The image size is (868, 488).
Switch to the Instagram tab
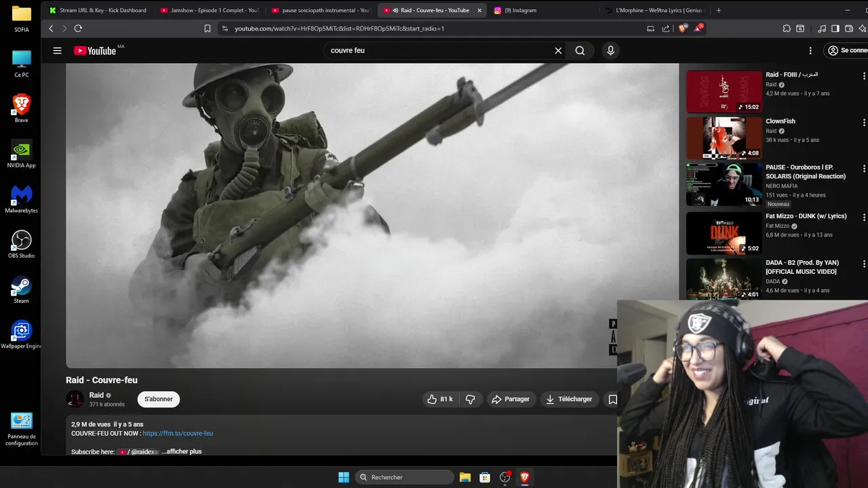(x=542, y=10)
